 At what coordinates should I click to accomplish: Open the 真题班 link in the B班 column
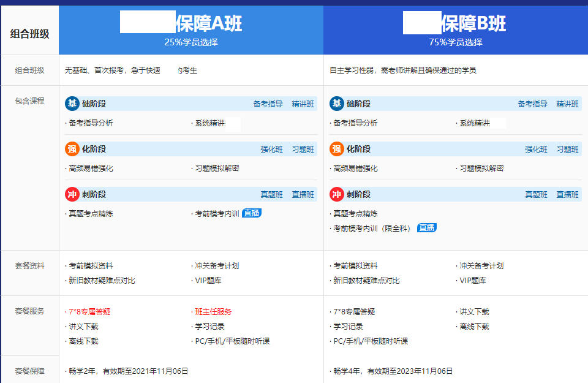(x=537, y=195)
